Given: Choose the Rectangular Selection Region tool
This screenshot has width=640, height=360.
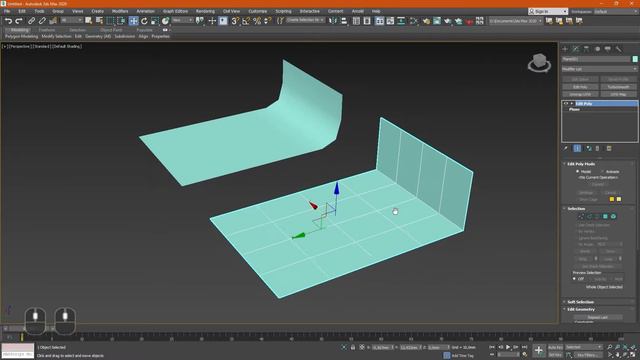Looking at the screenshot, I should (110, 21).
